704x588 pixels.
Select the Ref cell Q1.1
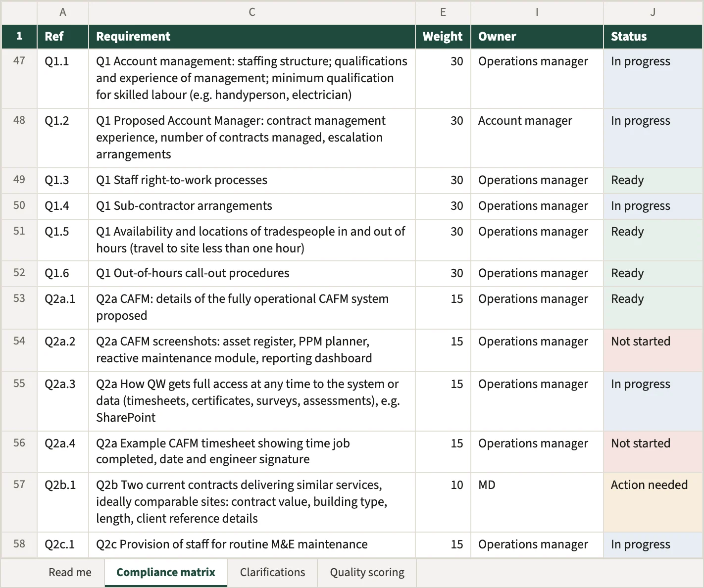[x=63, y=79]
